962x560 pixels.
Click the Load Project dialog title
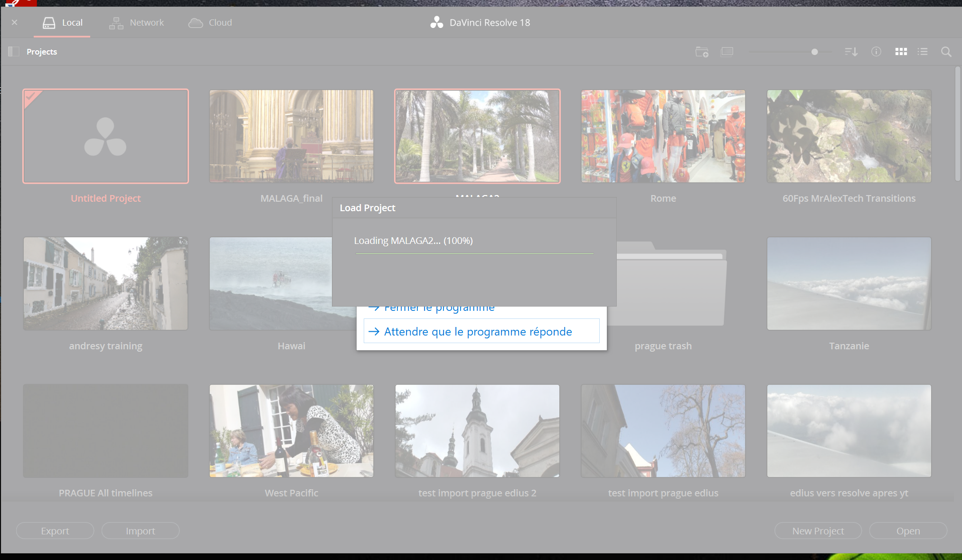click(368, 208)
